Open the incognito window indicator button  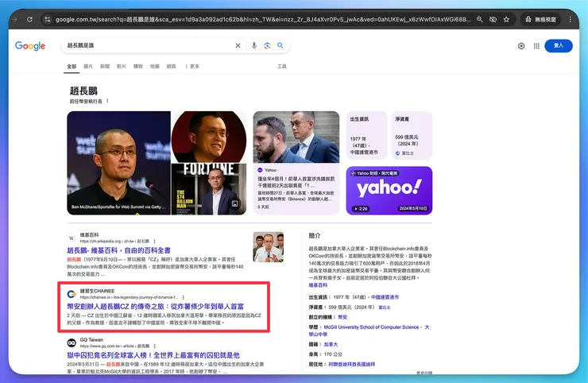point(540,19)
